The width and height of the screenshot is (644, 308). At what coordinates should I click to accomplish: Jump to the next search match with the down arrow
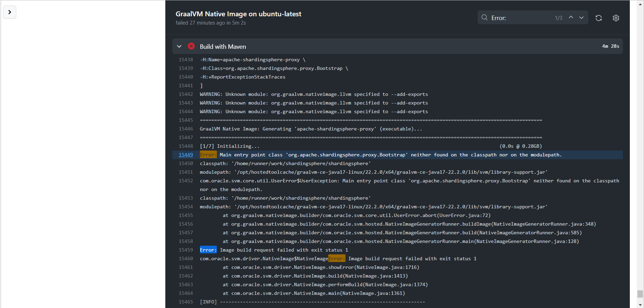(581, 17)
